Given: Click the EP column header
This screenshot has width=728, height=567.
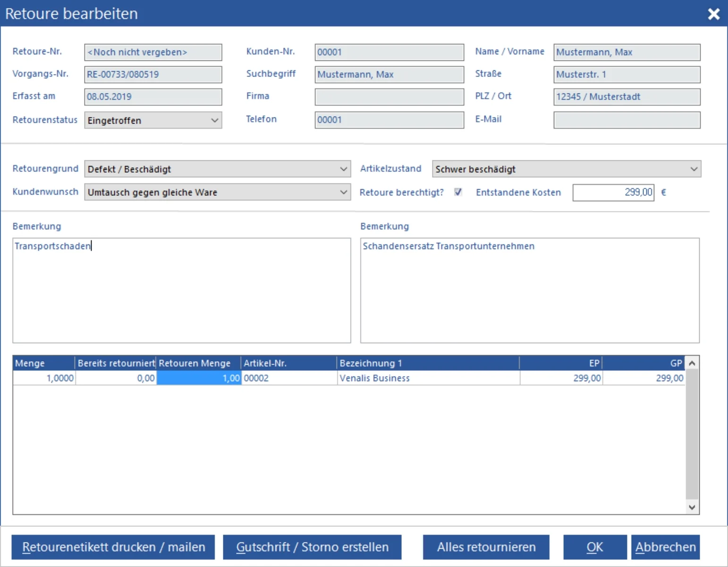Looking at the screenshot, I should 561,363.
